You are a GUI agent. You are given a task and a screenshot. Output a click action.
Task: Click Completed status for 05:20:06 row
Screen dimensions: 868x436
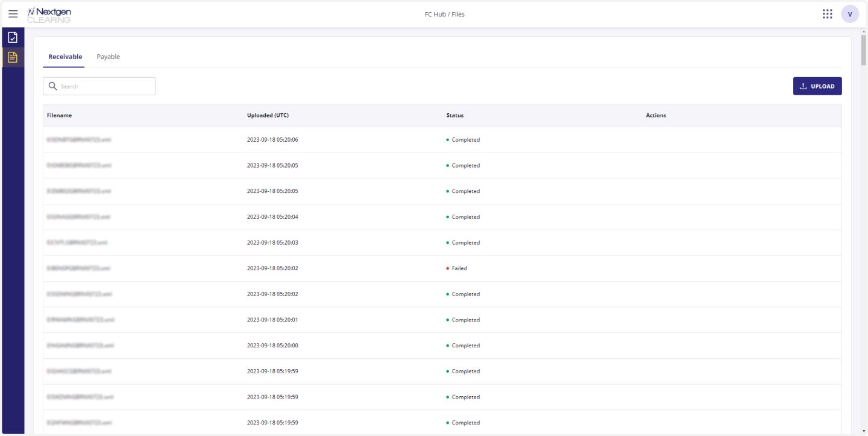(x=463, y=140)
